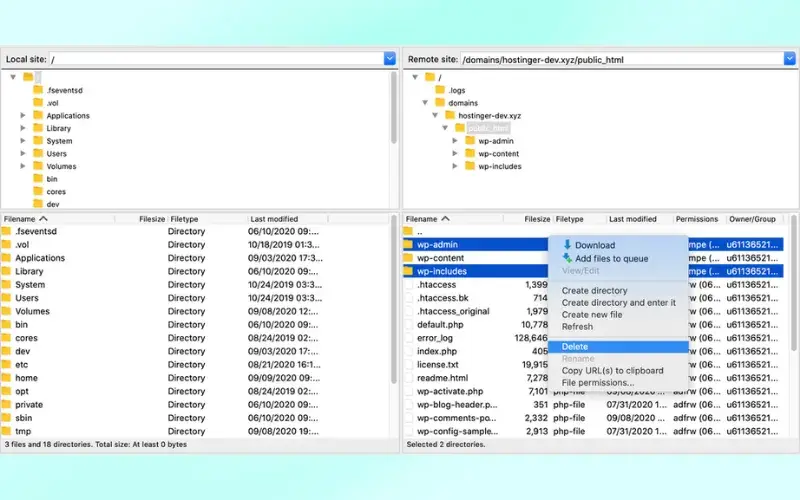The image size is (800, 500).
Task: Collapse the local root folder node
Action: pyautogui.click(x=13, y=77)
